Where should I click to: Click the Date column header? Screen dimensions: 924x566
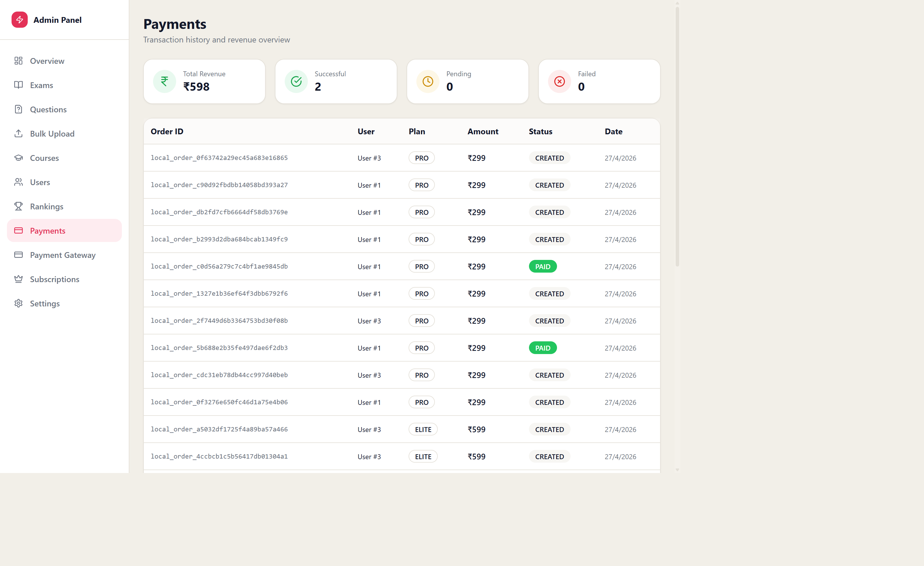614,131
